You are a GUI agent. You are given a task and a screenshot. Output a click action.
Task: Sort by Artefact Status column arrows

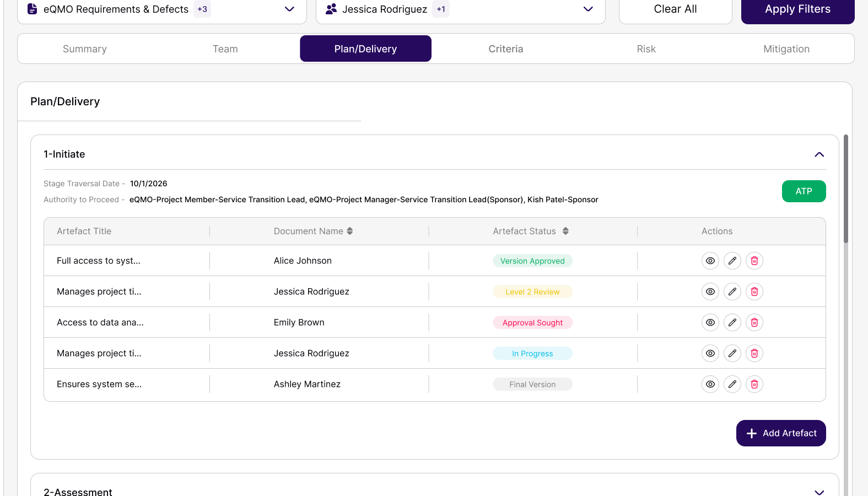(x=565, y=231)
